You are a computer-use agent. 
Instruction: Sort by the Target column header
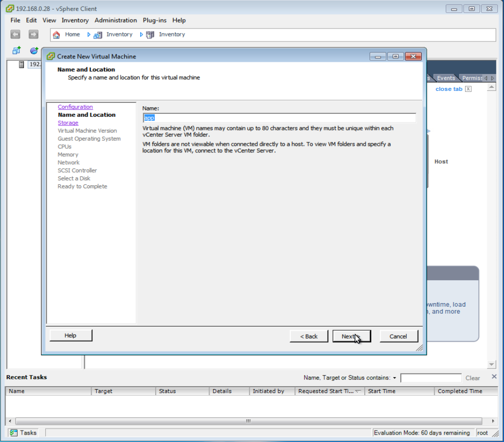(x=123, y=391)
